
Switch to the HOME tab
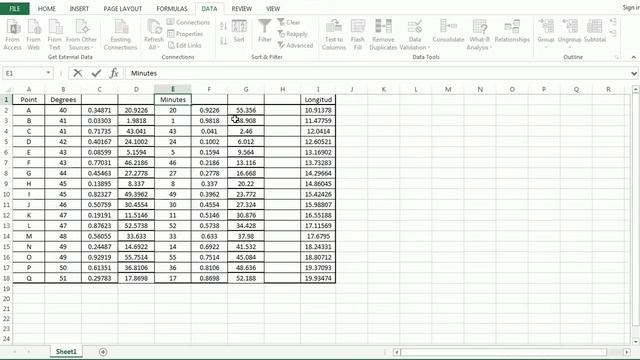point(47,9)
